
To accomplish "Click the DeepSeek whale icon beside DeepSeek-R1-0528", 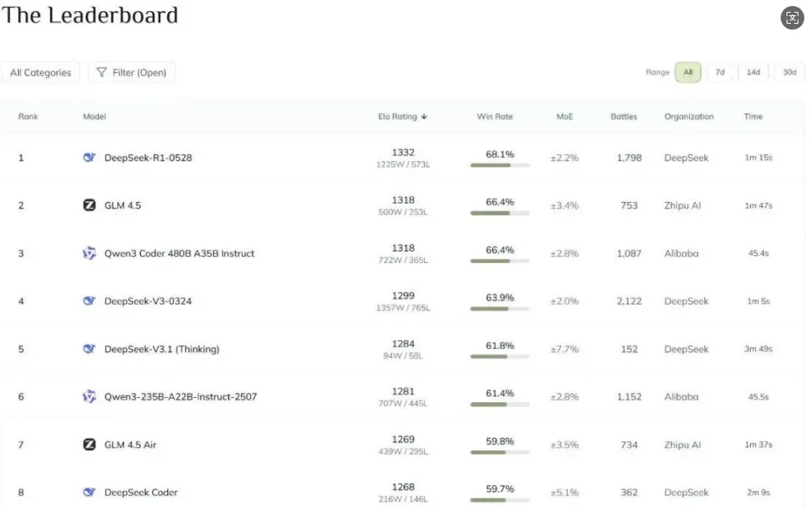I will point(89,158).
